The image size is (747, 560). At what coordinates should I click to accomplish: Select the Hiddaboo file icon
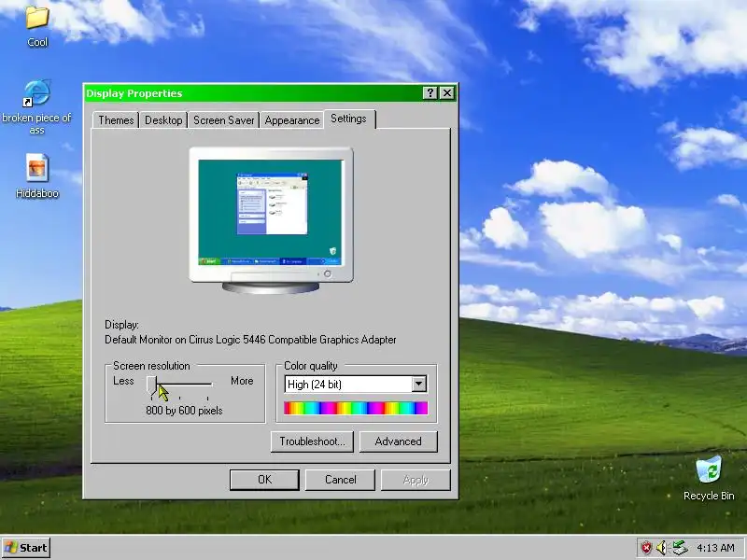pyautogui.click(x=36, y=168)
